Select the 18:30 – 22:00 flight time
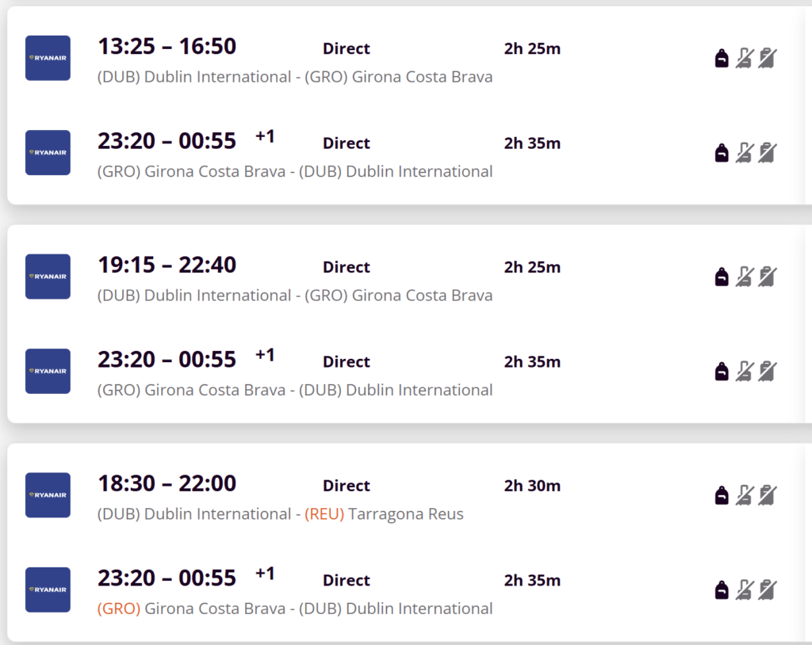Image resolution: width=812 pixels, height=645 pixels. [x=167, y=484]
